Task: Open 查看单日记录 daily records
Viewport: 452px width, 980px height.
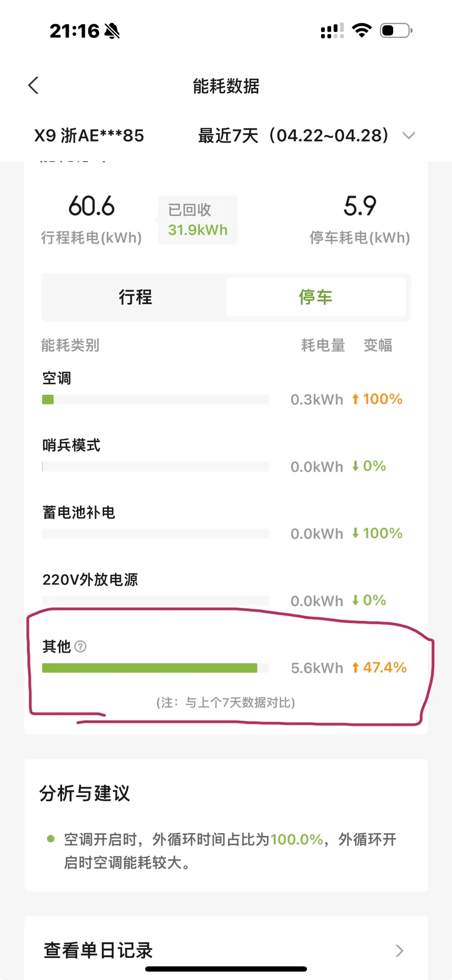Action: point(98,951)
